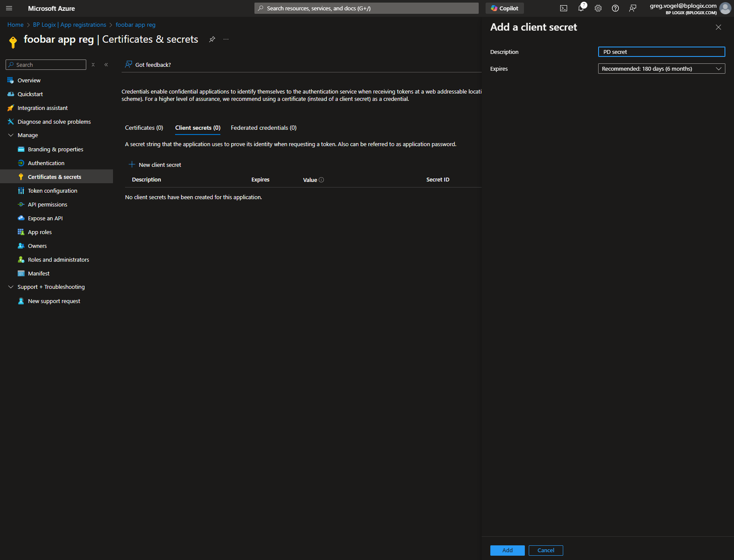Collapse the Manage section
Viewport: 734px width, 560px height.
pos(11,135)
